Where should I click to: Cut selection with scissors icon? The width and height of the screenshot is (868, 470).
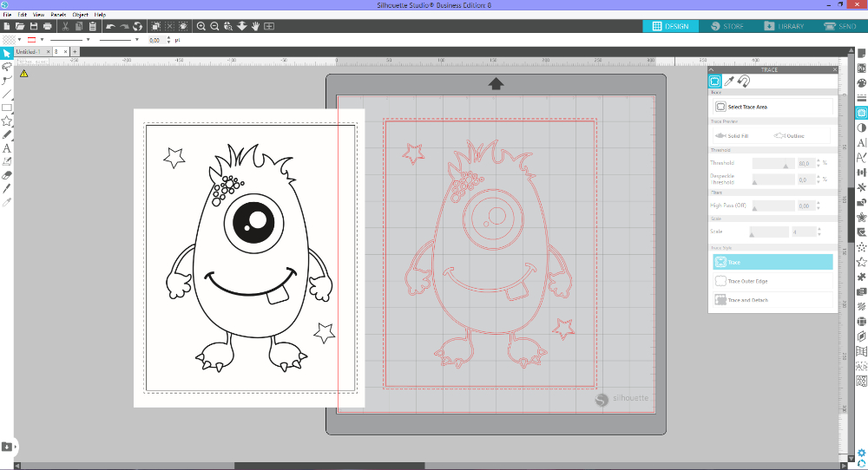[65, 26]
